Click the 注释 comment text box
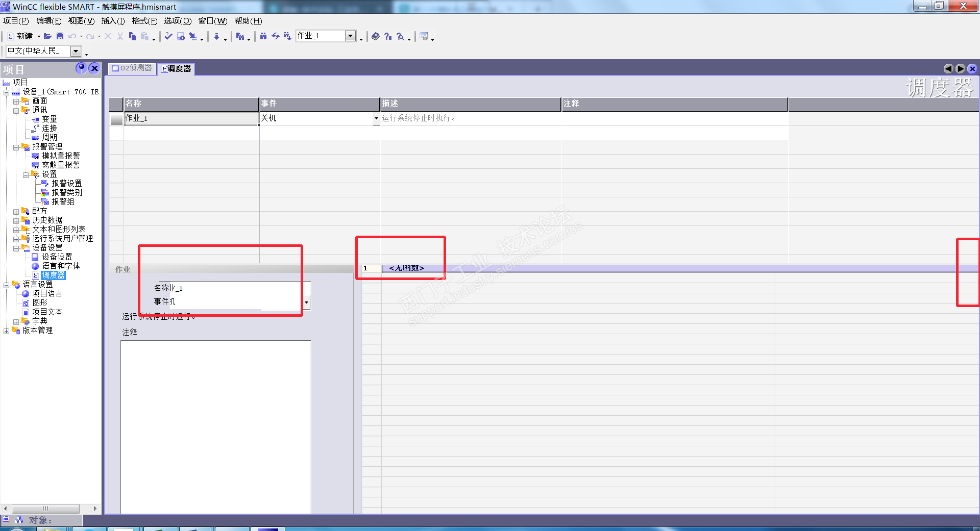 tap(216, 427)
